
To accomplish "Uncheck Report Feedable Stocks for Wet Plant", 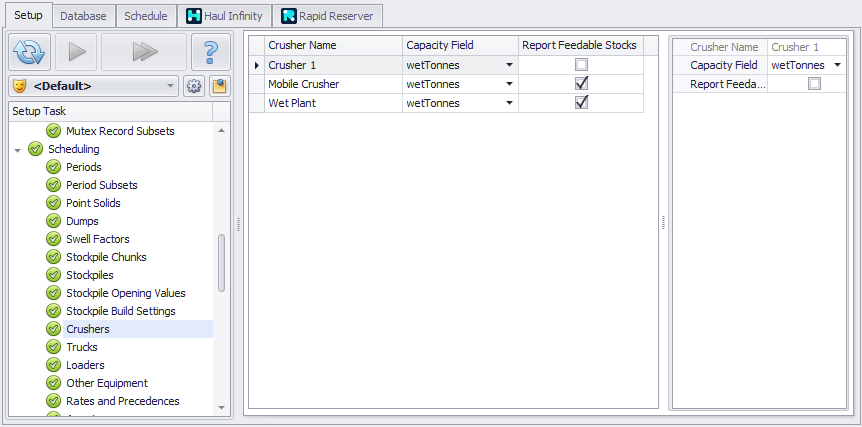I will (581, 103).
